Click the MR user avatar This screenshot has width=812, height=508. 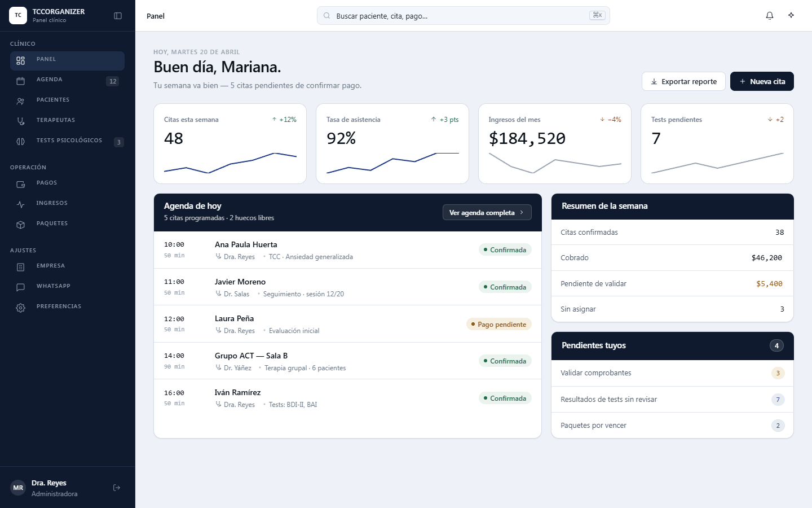point(18,488)
